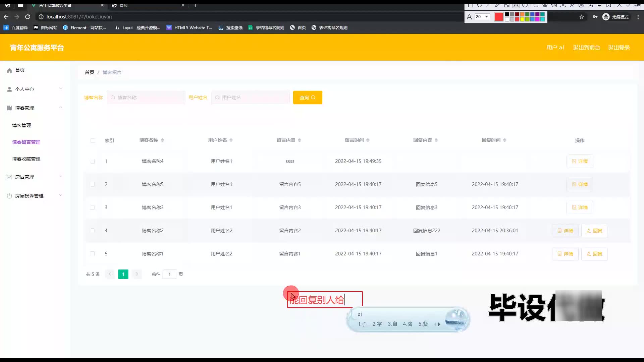The height and width of the screenshot is (362, 644).
Task: Check row 1 checkbox for 博客名称4
Action: [x=92, y=161]
